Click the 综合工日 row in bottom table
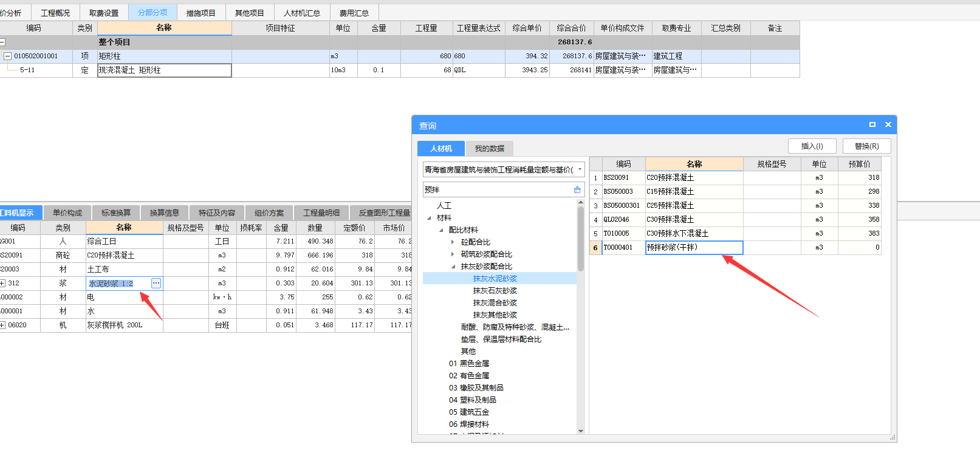This screenshot has height=473, width=980. coord(207,242)
